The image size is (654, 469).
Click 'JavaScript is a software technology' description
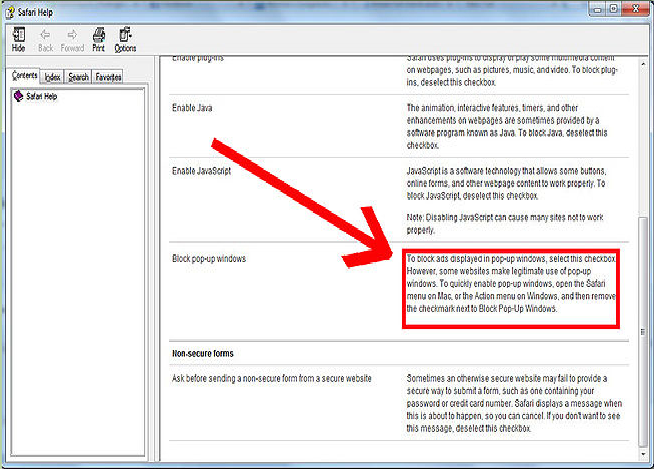[x=506, y=183]
